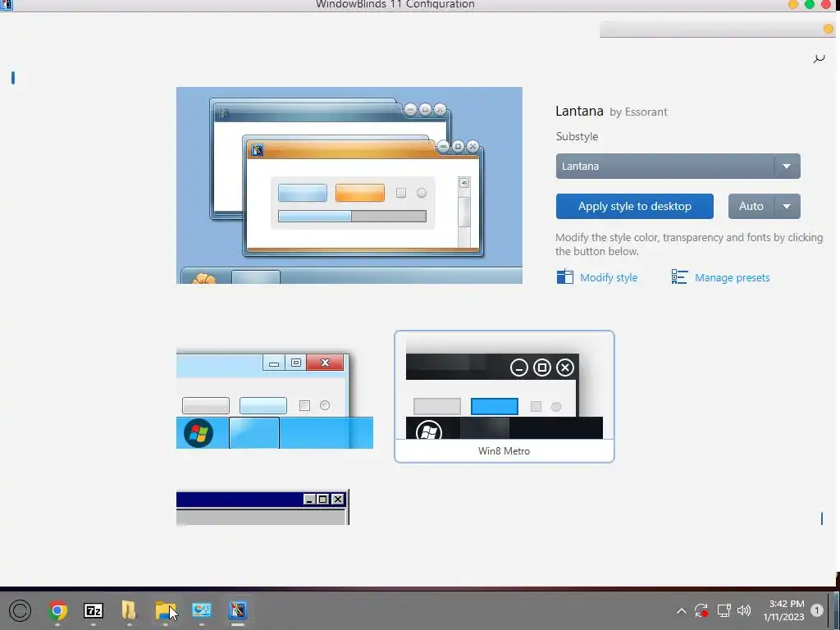Show hidden tray icons chevron
840x630 pixels.
point(681,610)
